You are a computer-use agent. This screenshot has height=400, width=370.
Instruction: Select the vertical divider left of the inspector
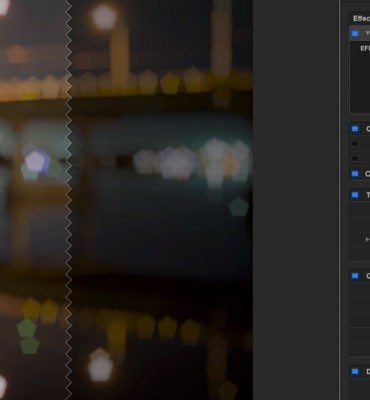(x=340, y=200)
